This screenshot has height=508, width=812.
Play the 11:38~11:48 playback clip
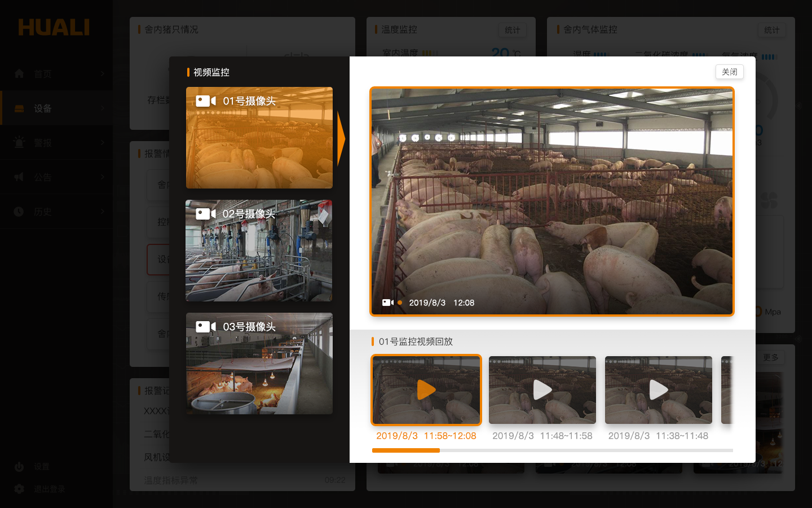[x=659, y=390]
